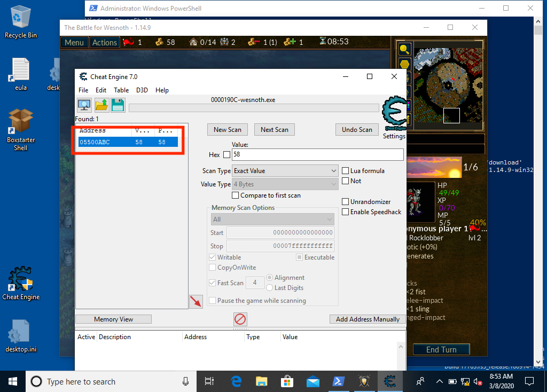Image resolution: width=547 pixels, height=392 pixels.
Task: Open the File menu in Cheat Engine
Action: click(83, 90)
